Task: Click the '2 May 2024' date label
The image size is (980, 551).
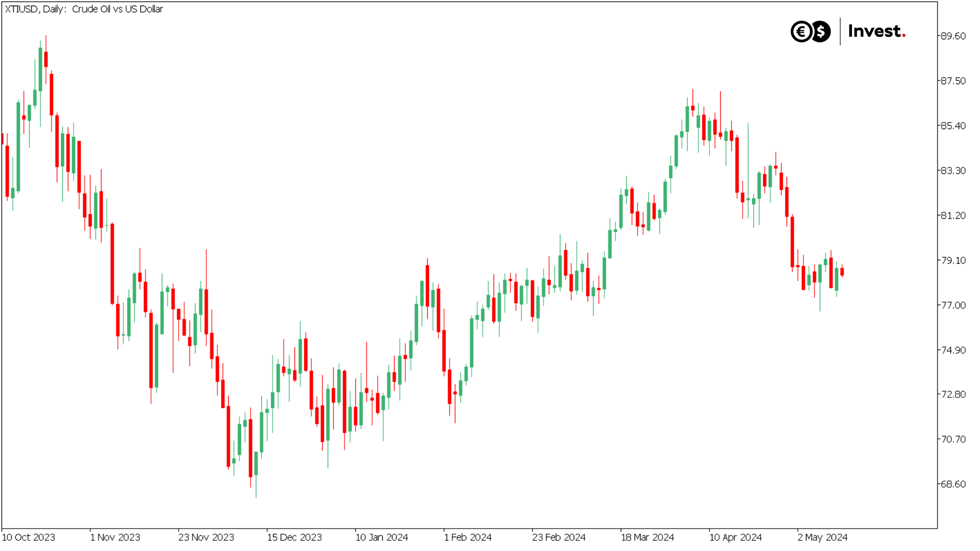Action: click(x=822, y=538)
